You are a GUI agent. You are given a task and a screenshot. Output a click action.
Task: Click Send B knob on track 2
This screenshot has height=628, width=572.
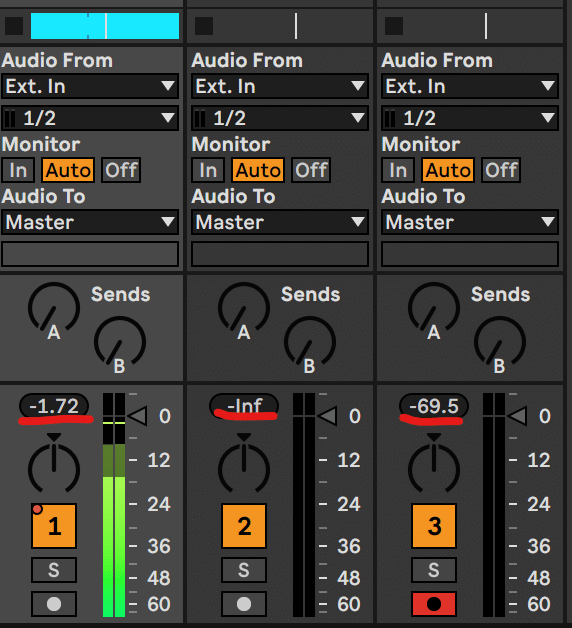(310, 342)
